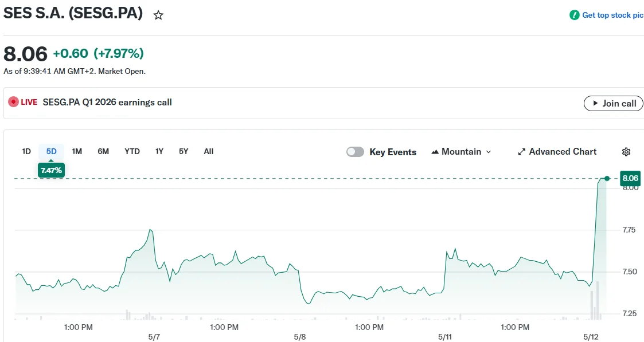Click the Key Events label text
Image resolution: width=644 pixels, height=342 pixels.
point(393,152)
